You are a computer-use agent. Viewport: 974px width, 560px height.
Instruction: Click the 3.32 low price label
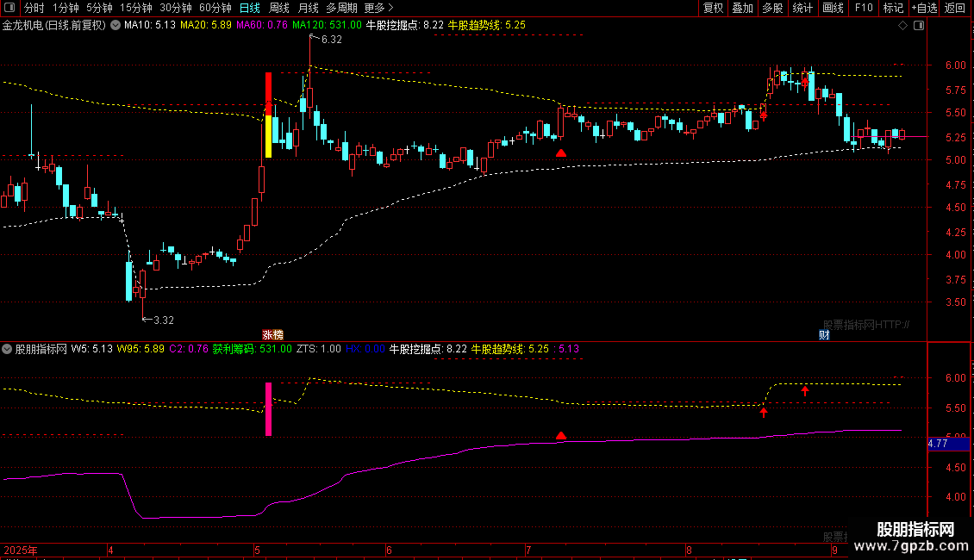click(164, 320)
